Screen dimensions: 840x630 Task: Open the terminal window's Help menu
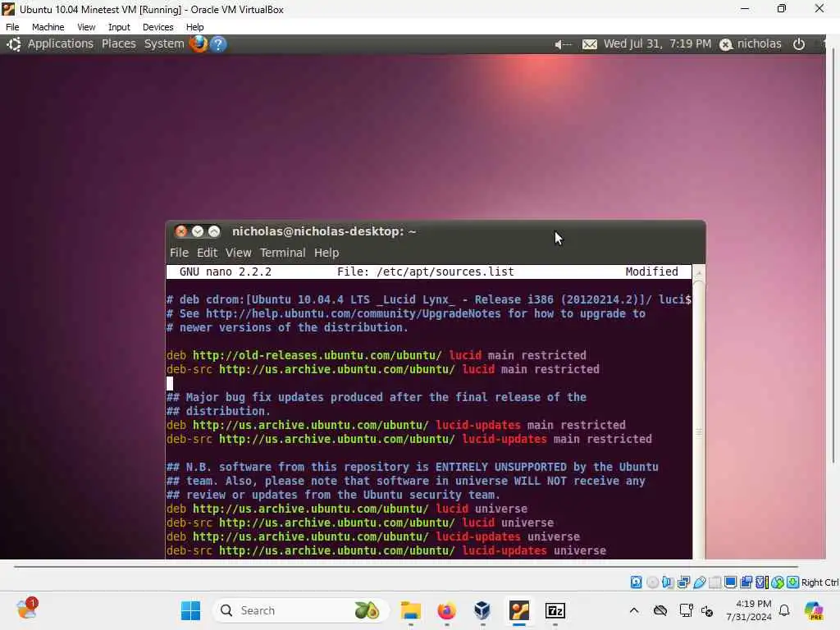point(326,253)
